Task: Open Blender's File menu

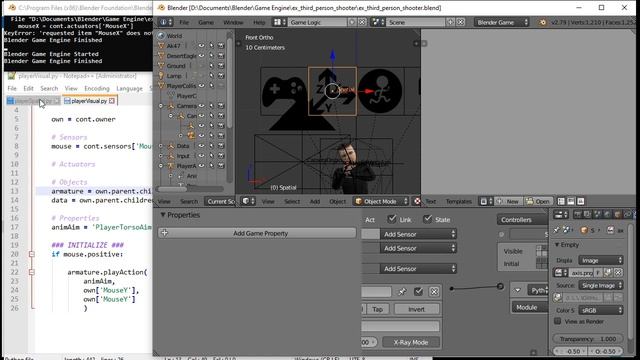Action: 184,22
